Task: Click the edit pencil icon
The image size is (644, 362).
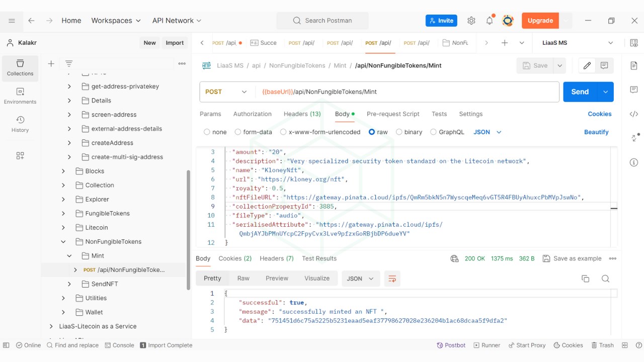Action: pyautogui.click(x=587, y=65)
